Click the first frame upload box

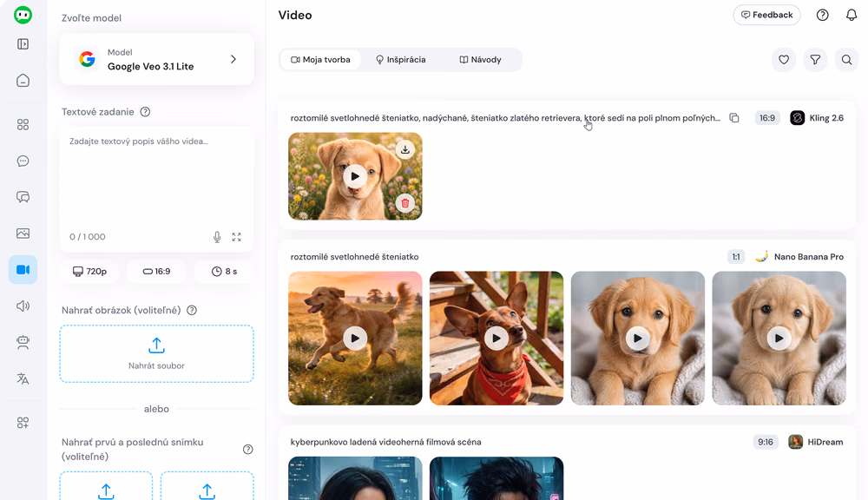point(106,486)
